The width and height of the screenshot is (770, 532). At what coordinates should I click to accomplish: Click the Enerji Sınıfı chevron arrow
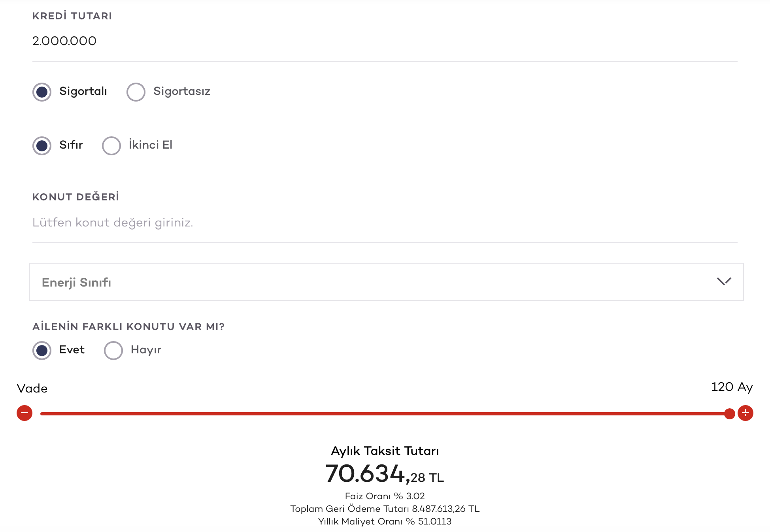tap(724, 281)
